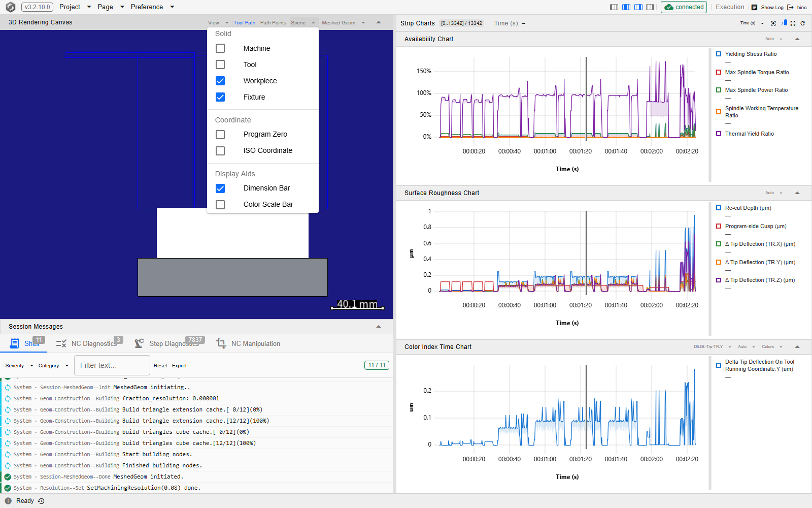Click the Strip Charts focus target icon
This screenshot has height=508, width=812.
click(x=773, y=23)
